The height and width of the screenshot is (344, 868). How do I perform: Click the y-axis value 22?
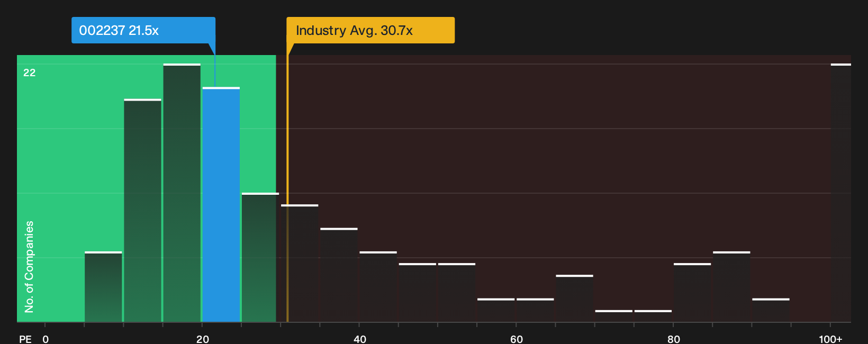click(30, 73)
